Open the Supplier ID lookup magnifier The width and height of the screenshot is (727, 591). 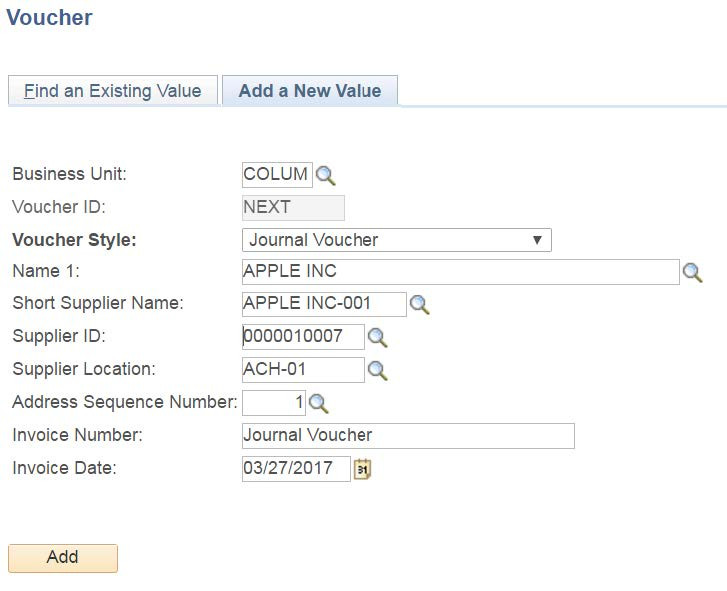[x=377, y=338]
